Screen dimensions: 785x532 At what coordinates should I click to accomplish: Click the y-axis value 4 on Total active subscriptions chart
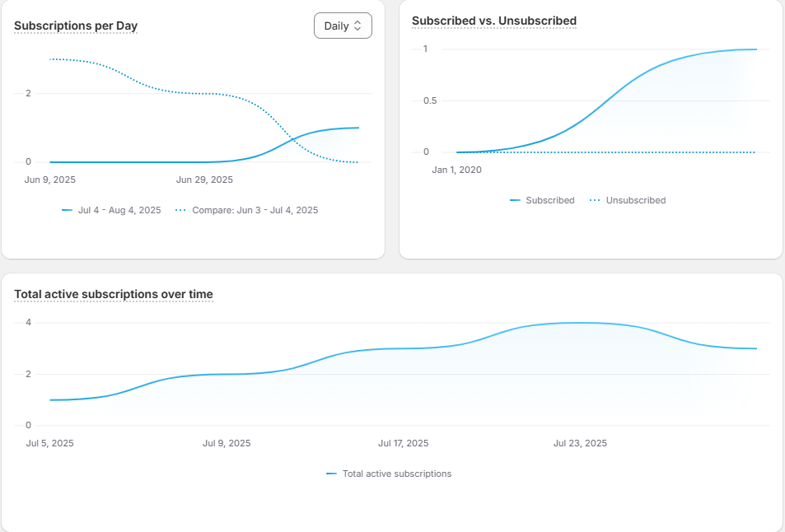pyautogui.click(x=28, y=322)
